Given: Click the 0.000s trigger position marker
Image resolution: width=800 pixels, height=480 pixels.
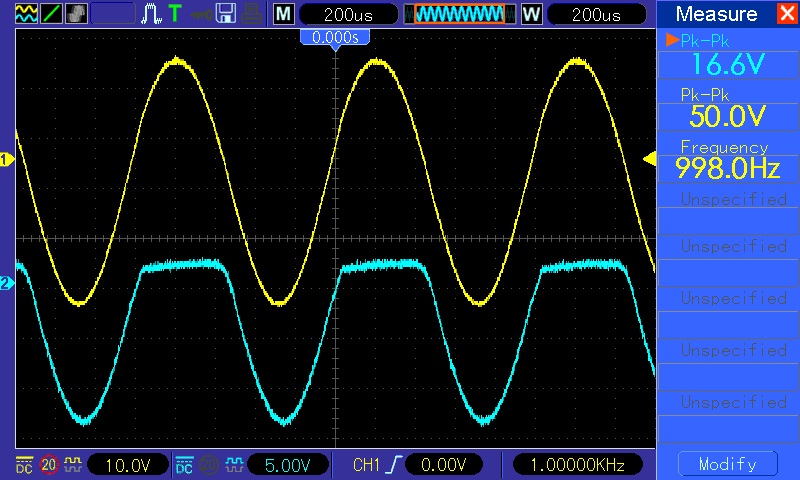Looking at the screenshot, I should (336, 37).
